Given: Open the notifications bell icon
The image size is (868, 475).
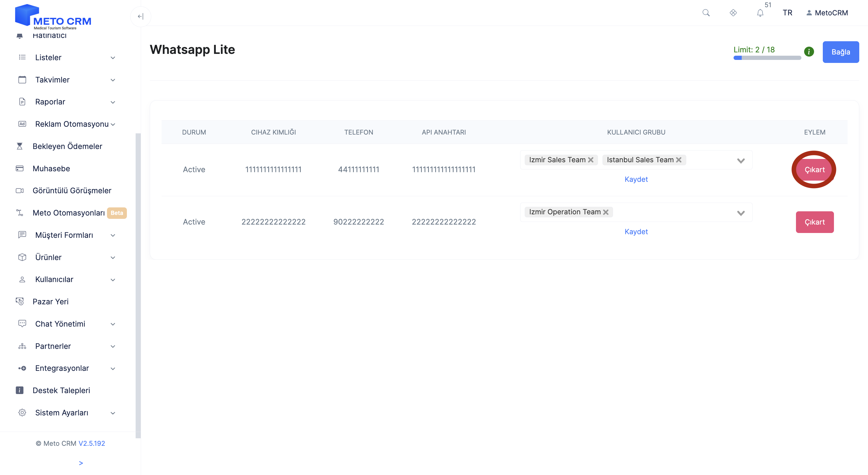Looking at the screenshot, I should tap(760, 13).
